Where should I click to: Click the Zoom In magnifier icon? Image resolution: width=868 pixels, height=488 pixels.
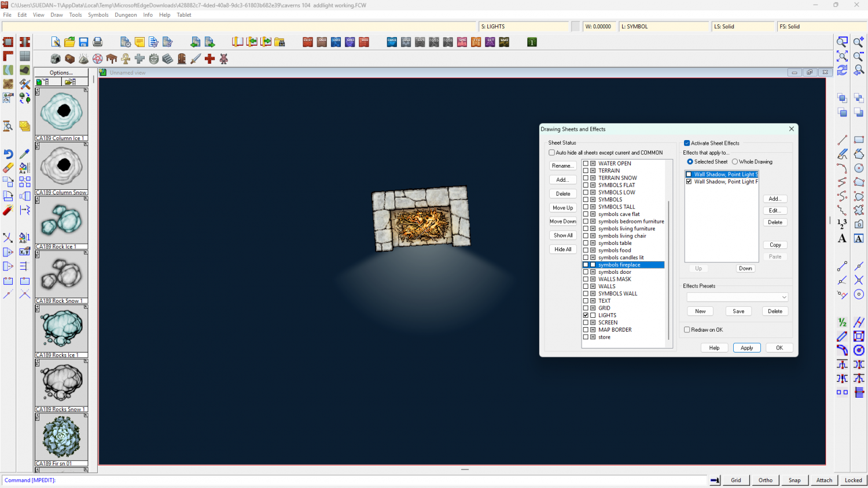(x=859, y=42)
